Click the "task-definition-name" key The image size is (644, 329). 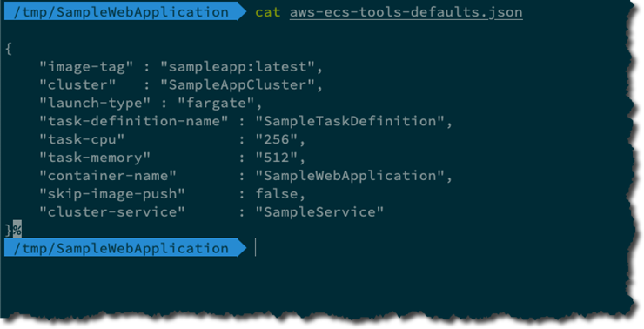[x=134, y=121]
